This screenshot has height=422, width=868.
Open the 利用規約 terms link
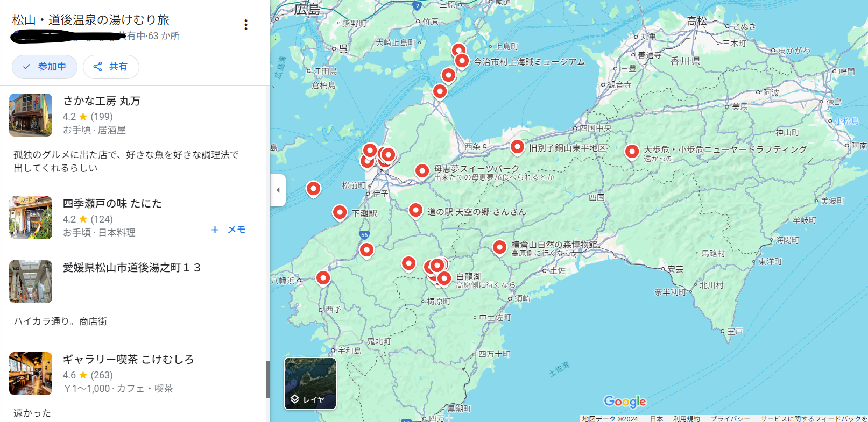(686, 418)
